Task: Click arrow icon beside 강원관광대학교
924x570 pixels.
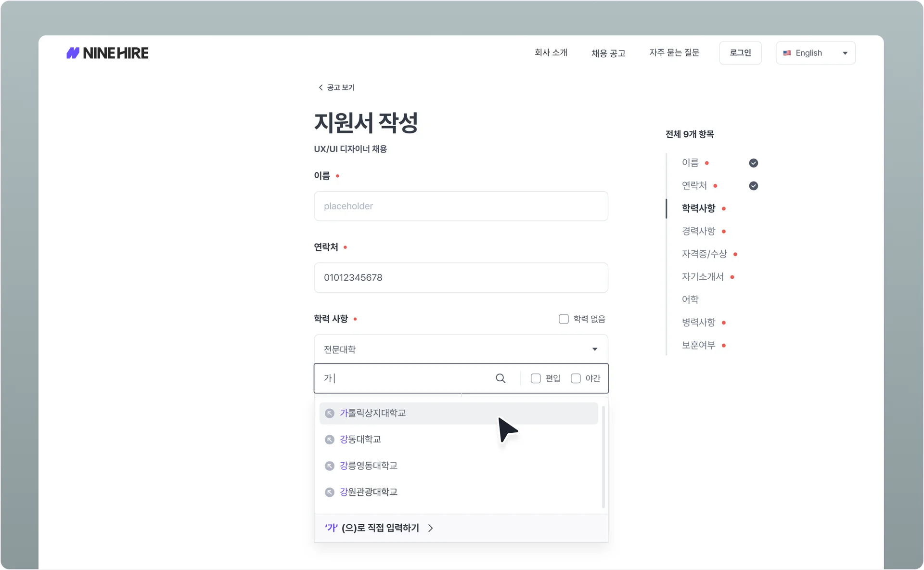Action: click(x=330, y=492)
